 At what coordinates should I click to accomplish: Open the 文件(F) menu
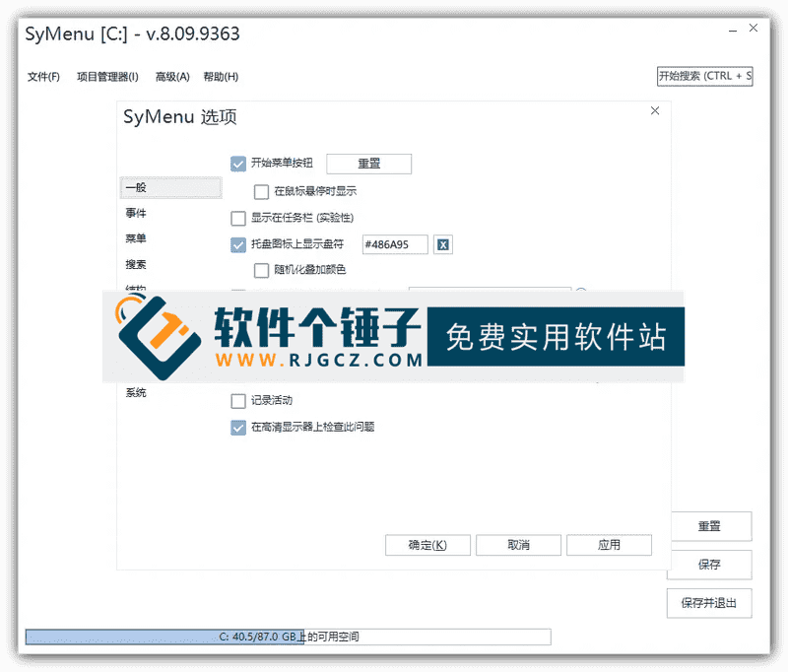click(43, 76)
